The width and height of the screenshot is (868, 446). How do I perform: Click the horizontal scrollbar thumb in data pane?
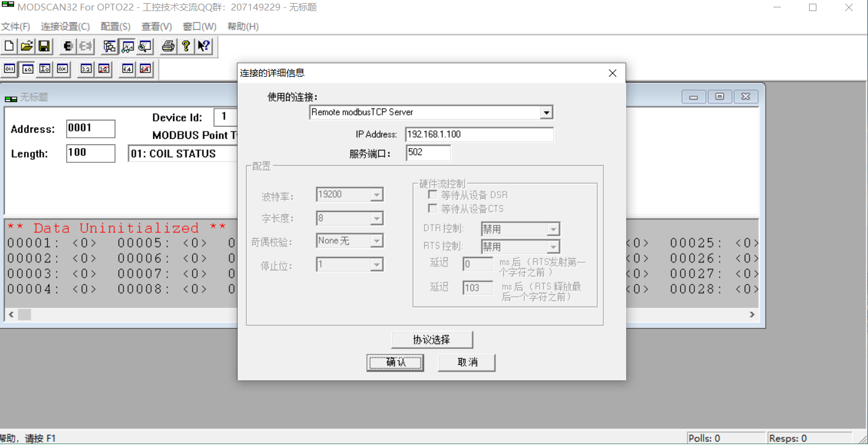point(24,315)
